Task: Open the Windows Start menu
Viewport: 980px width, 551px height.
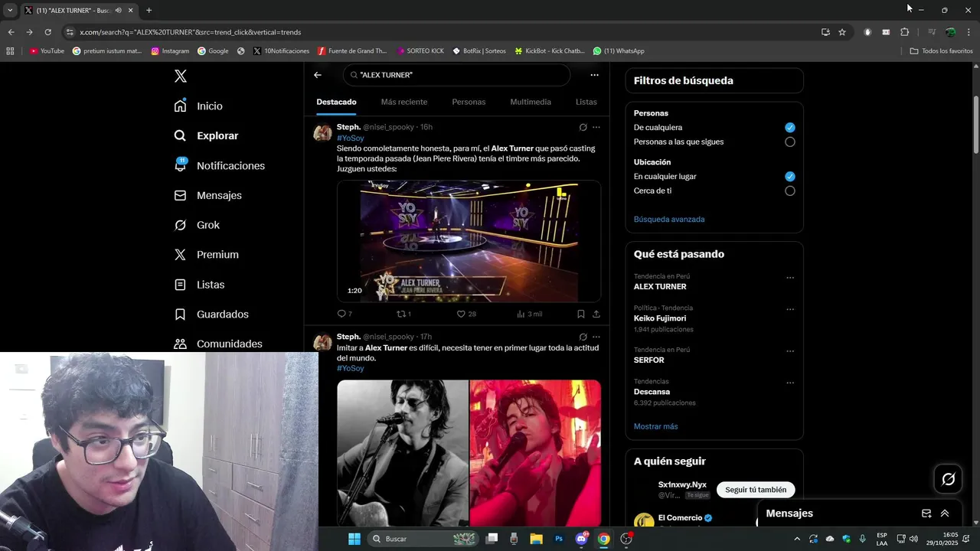Action: pos(354,539)
